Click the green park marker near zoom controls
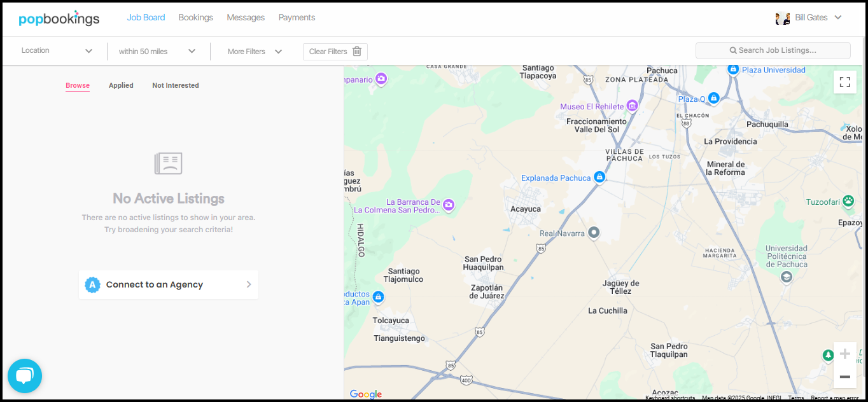Image resolution: width=868 pixels, height=402 pixels. pos(828,355)
